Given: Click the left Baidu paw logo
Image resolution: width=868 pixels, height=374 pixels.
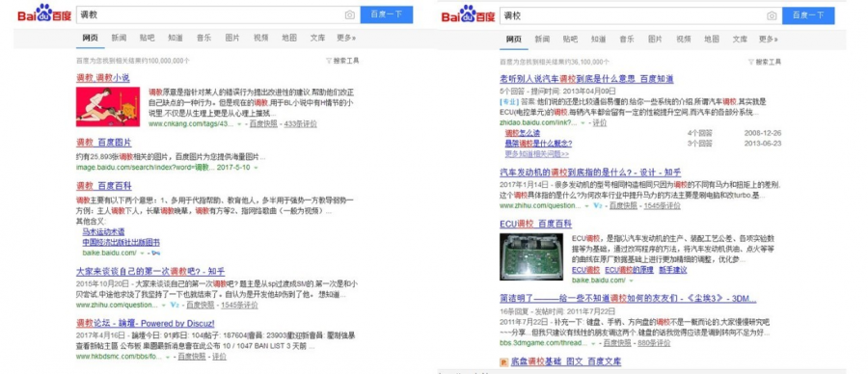Looking at the screenshot, I should [x=44, y=13].
